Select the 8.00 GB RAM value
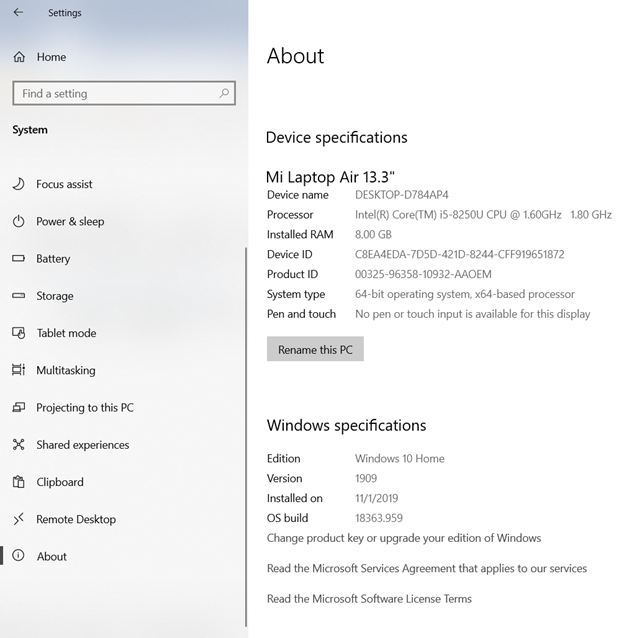The width and height of the screenshot is (624, 638). pyautogui.click(x=373, y=235)
